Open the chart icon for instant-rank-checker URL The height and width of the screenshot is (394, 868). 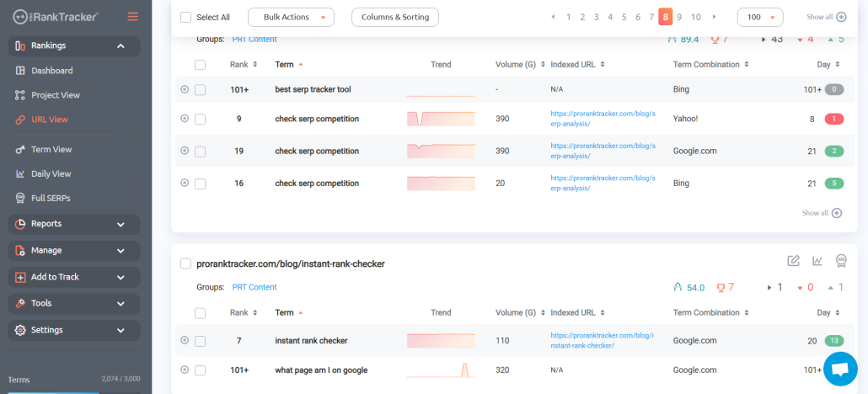tap(817, 261)
